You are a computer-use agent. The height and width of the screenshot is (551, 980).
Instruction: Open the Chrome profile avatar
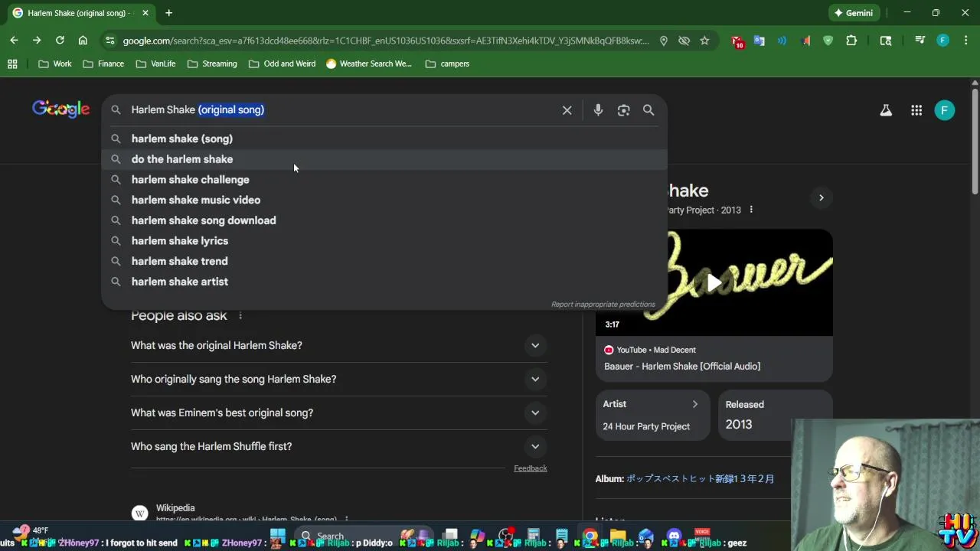943,41
